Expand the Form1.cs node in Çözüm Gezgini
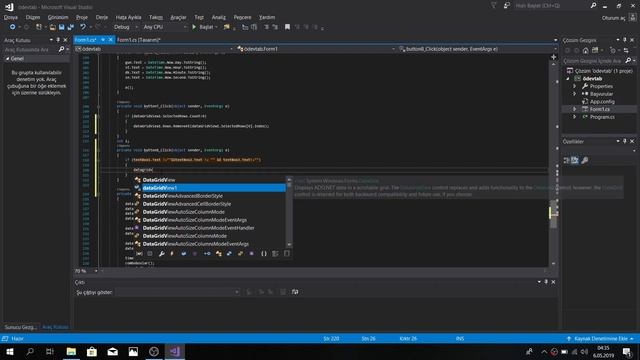Image resolution: width=640 pixels, height=360 pixels. pos(575,109)
